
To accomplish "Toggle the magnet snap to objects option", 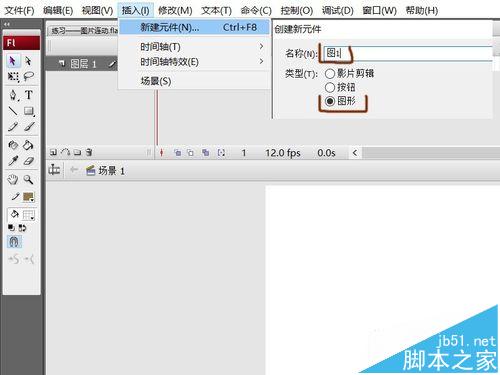I will (x=14, y=242).
